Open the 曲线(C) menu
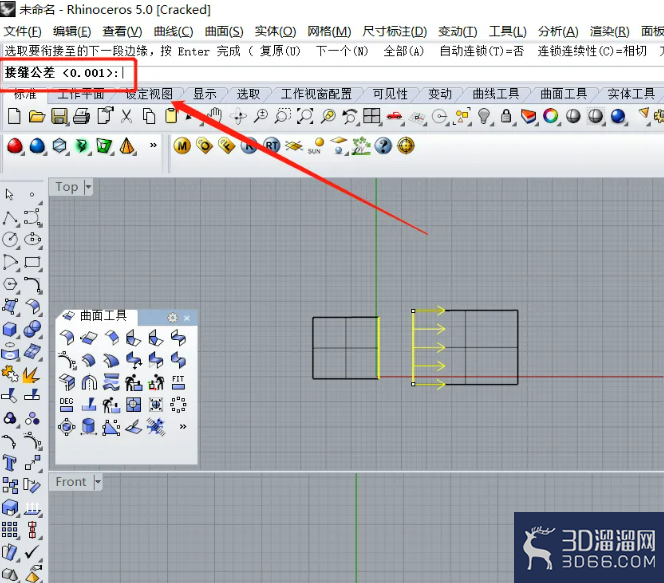The image size is (664, 583). [x=173, y=31]
